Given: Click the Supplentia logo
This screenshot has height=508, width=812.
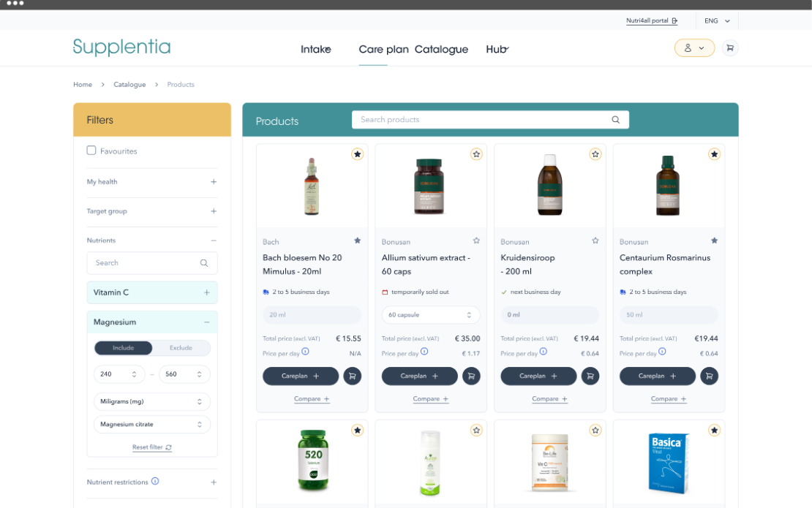Looking at the screenshot, I should [x=121, y=47].
